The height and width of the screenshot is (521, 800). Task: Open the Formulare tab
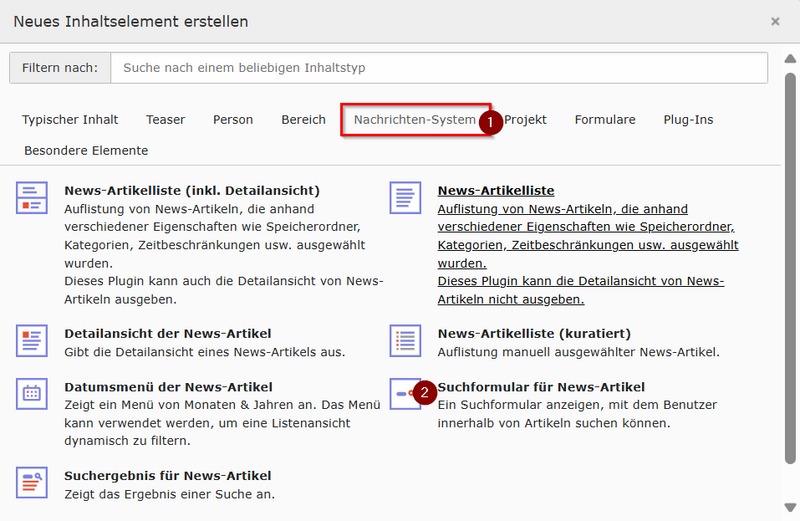(x=605, y=120)
